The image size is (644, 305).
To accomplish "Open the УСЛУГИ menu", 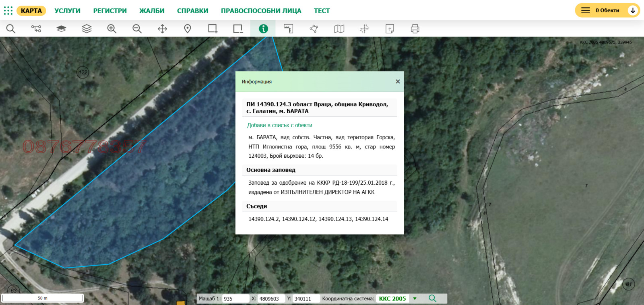I will [x=68, y=11].
